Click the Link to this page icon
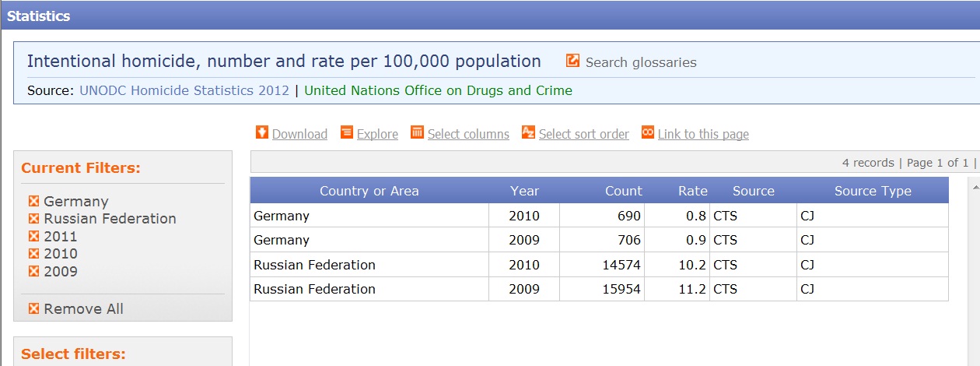 coord(648,132)
